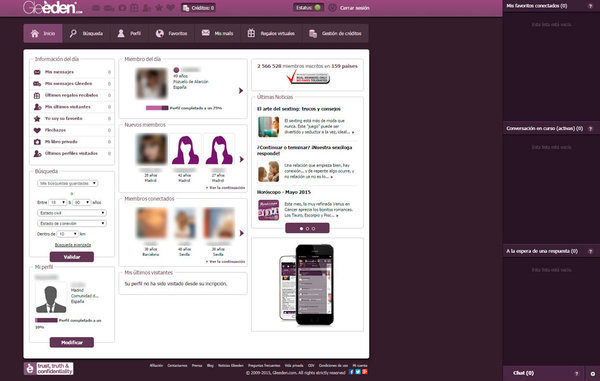Click the Cerrar sesión link

point(355,8)
